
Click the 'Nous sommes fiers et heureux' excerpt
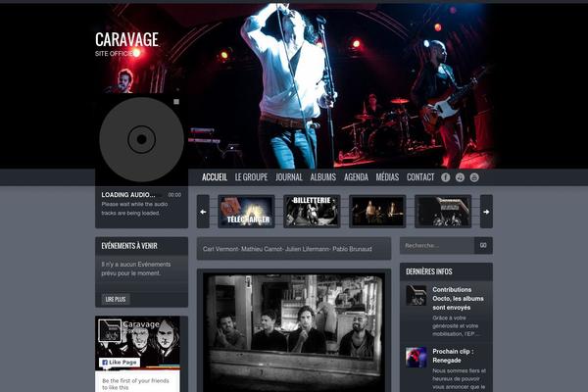click(x=459, y=379)
